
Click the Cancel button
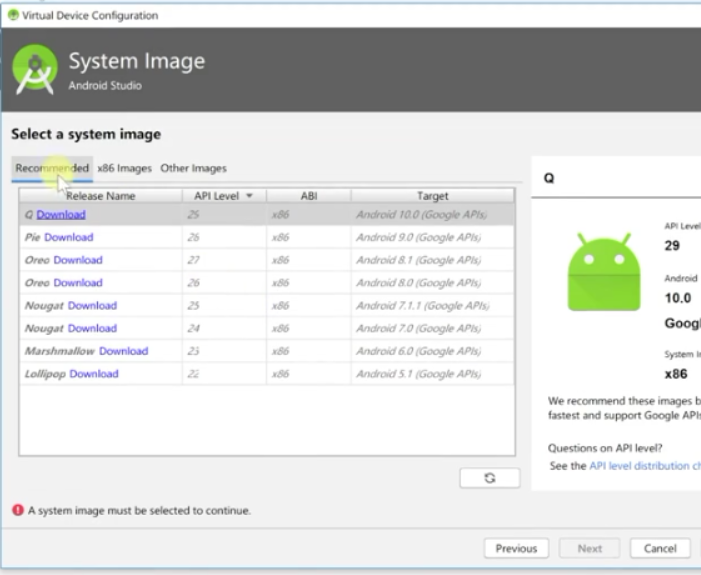click(660, 548)
